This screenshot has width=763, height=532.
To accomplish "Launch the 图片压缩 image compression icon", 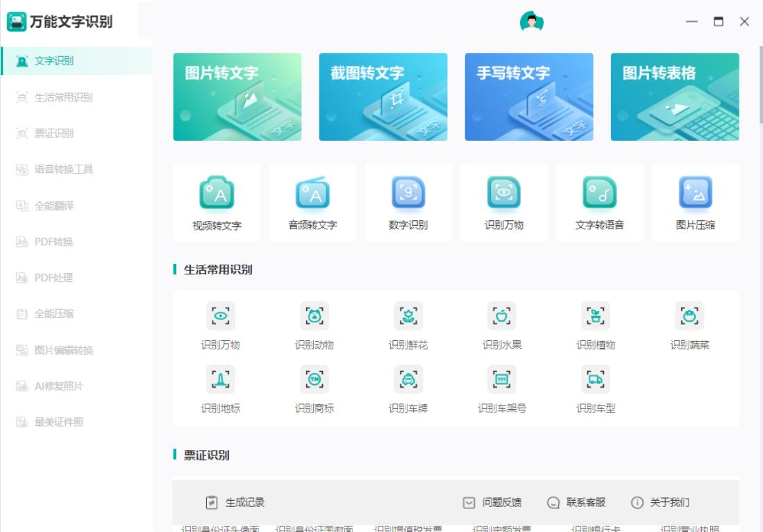I will click(695, 192).
